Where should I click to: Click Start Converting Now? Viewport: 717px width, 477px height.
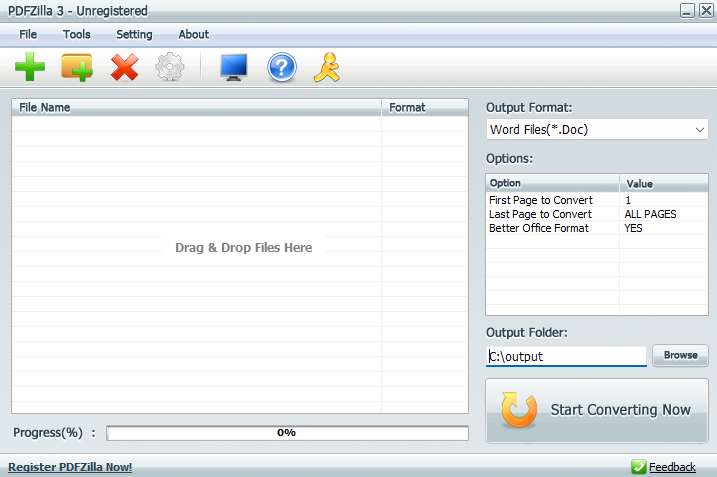pos(597,410)
